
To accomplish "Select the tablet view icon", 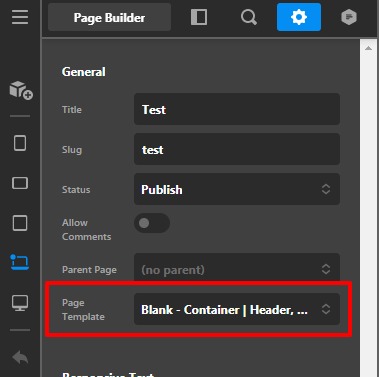I will coord(20,223).
